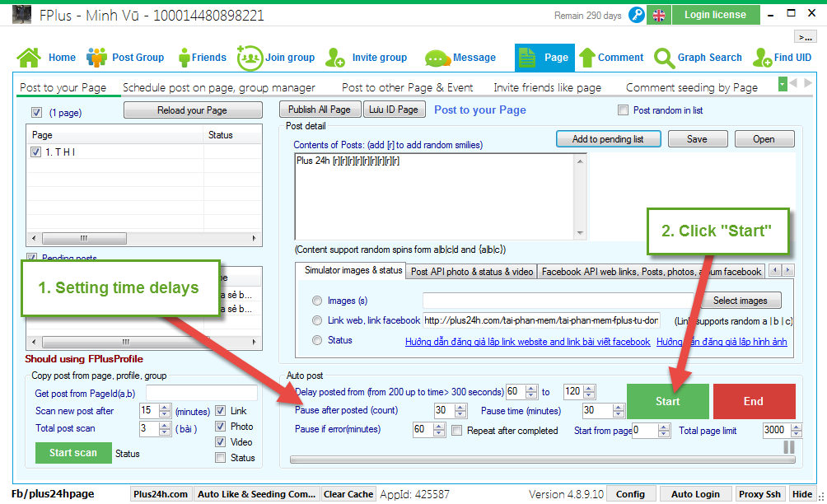The image size is (827, 504).
Task: Open 'Invite friends like page' tab
Action: pos(548,87)
